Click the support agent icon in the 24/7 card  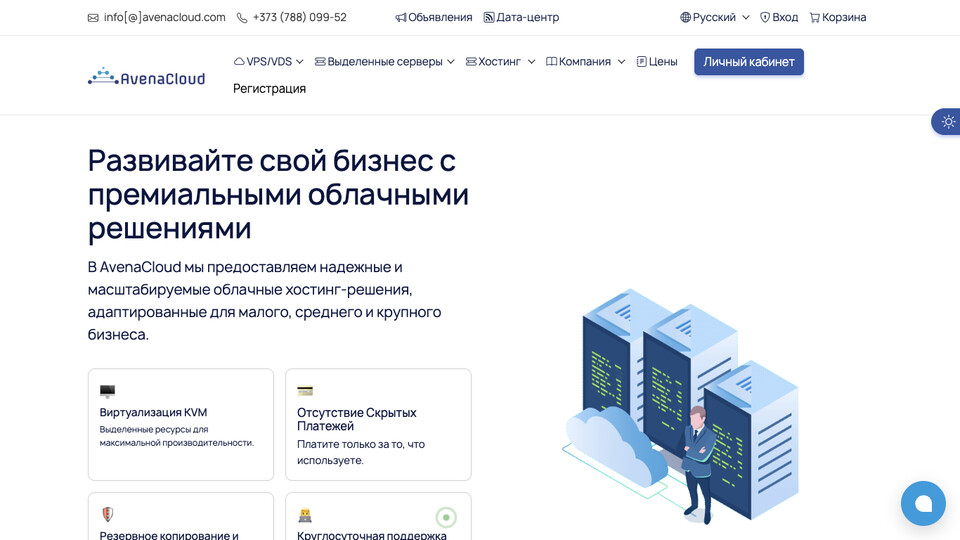click(x=305, y=516)
